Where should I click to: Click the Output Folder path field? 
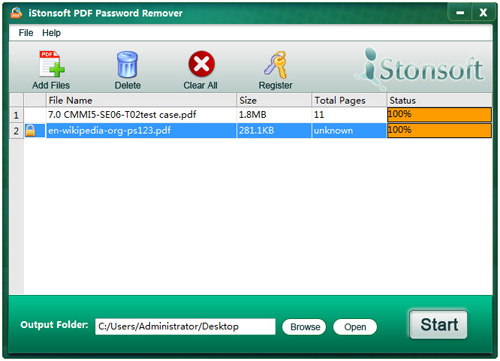coord(185,326)
